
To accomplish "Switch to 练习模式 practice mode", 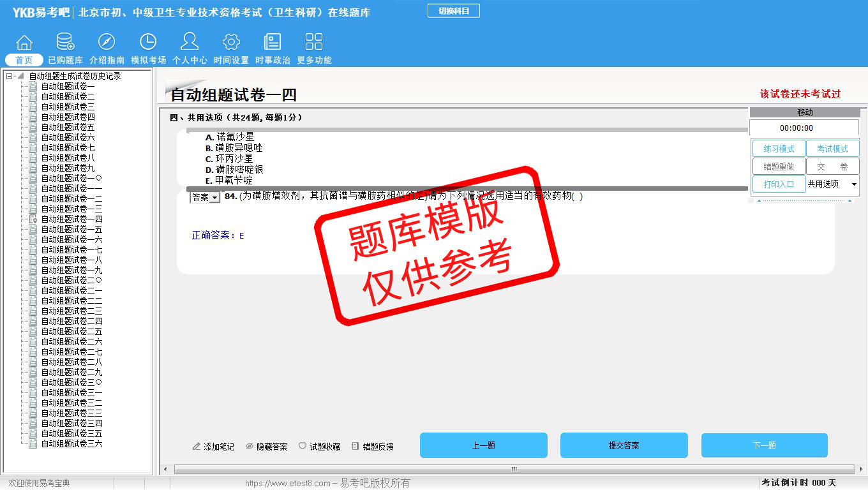I will [x=778, y=149].
